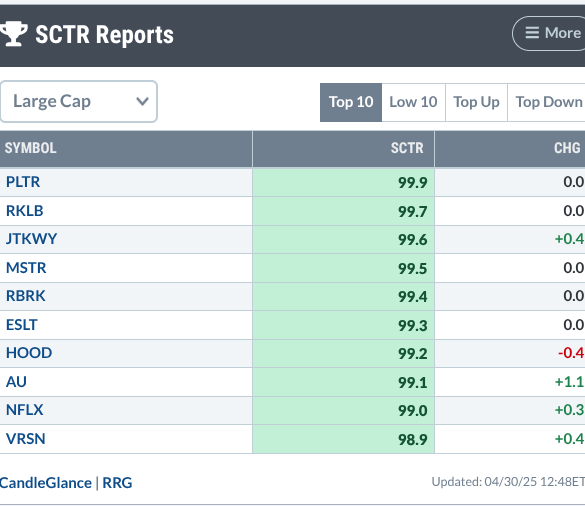The image size is (585, 506).
Task: Open the Large Cap dropdown
Action: [79, 101]
